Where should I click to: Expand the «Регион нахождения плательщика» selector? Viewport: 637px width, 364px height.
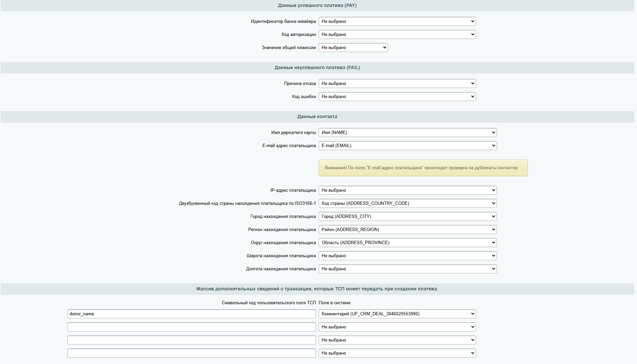coord(407,229)
